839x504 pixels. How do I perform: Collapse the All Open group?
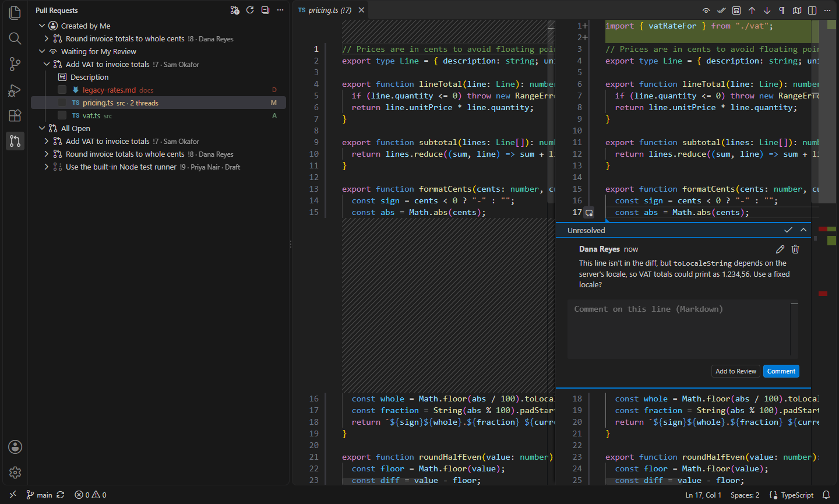coord(42,128)
